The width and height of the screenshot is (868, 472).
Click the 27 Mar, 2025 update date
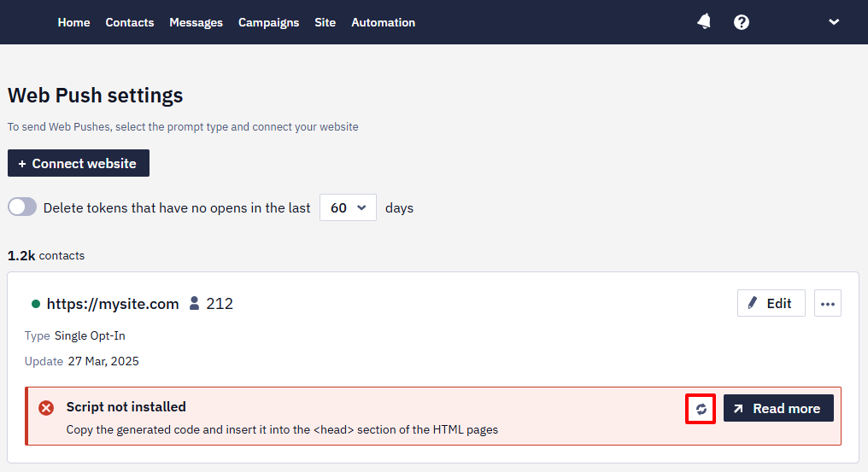[103, 361]
